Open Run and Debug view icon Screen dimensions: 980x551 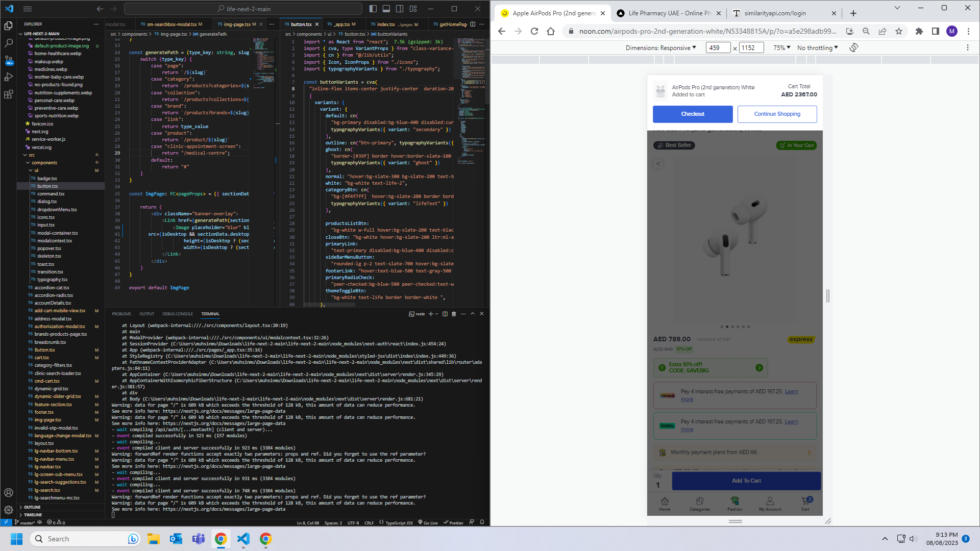coord(9,78)
